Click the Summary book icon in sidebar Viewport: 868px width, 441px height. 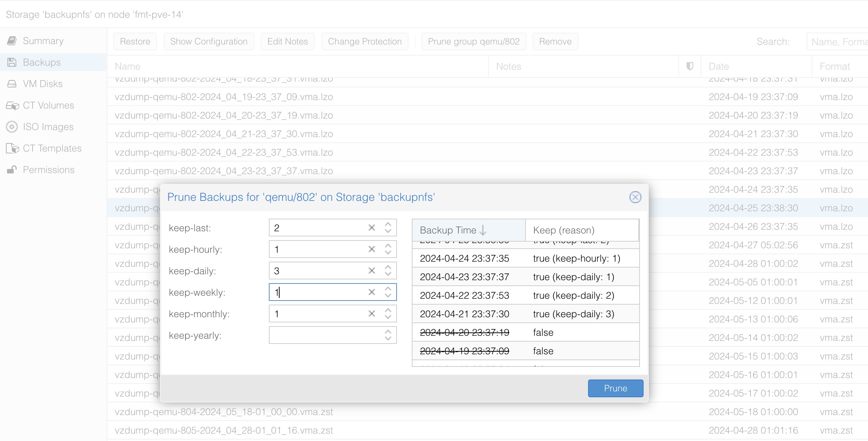coord(12,41)
